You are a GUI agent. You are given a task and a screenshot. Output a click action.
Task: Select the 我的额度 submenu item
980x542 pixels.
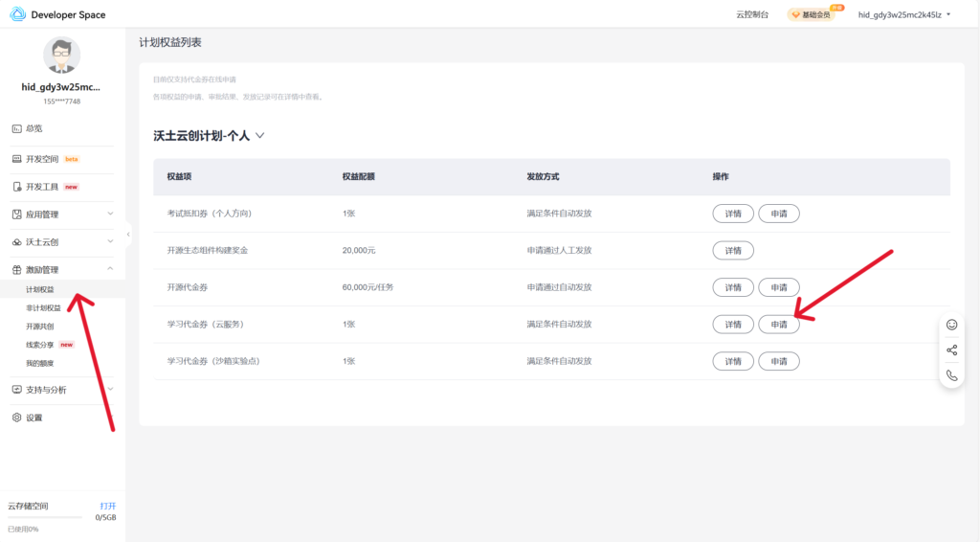[40, 363]
